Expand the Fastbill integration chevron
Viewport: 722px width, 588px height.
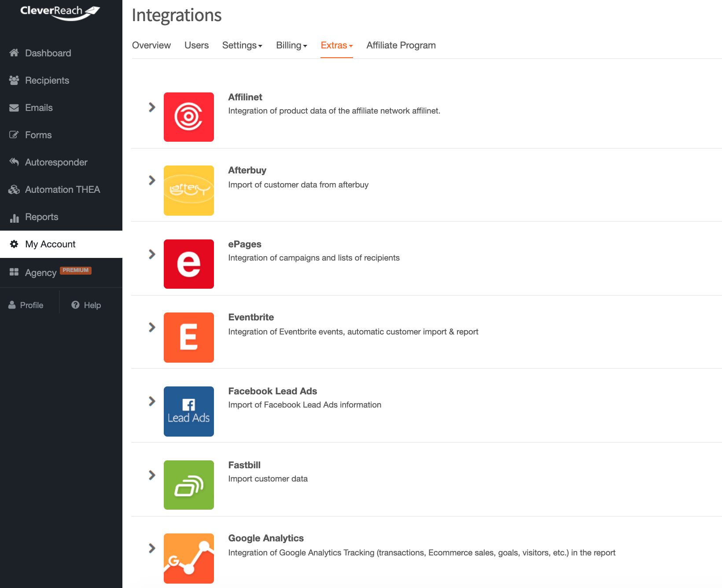click(152, 475)
